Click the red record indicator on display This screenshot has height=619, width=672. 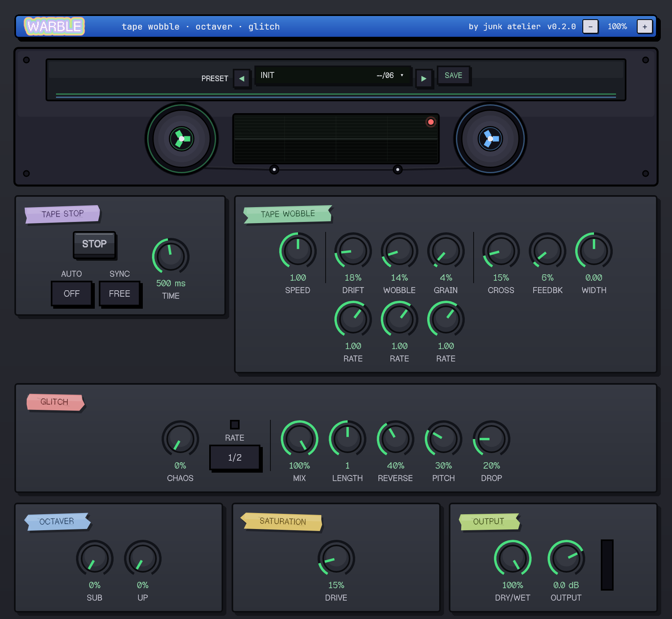[431, 122]
